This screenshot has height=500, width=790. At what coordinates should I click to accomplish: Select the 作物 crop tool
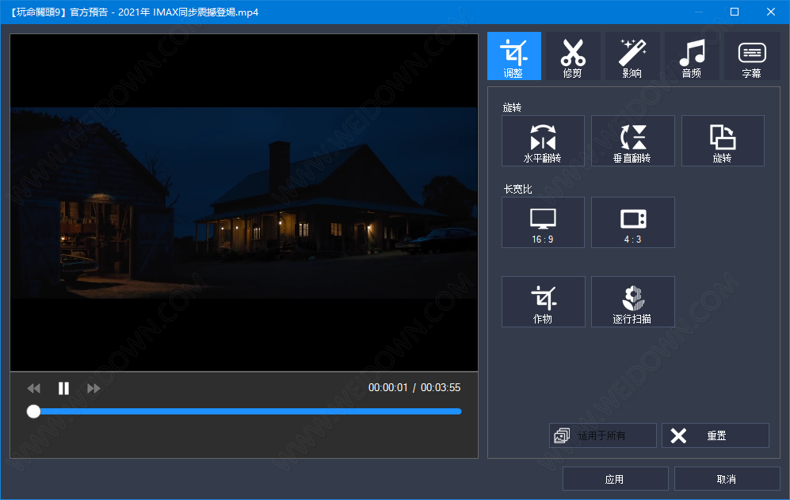(543, 302)
